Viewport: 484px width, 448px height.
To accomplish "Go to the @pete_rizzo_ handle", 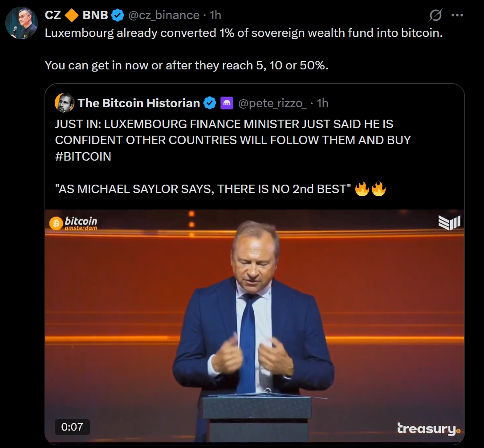I will [273, 103].
